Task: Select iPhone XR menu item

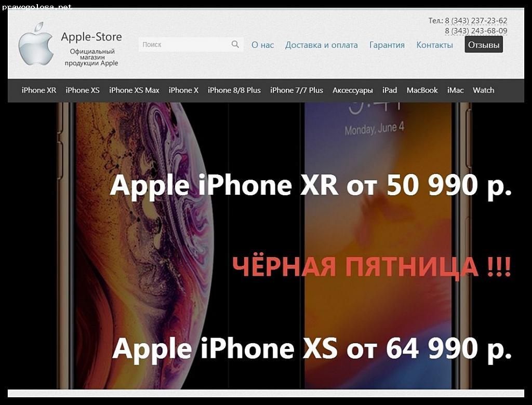Action: tap(39, 90)
